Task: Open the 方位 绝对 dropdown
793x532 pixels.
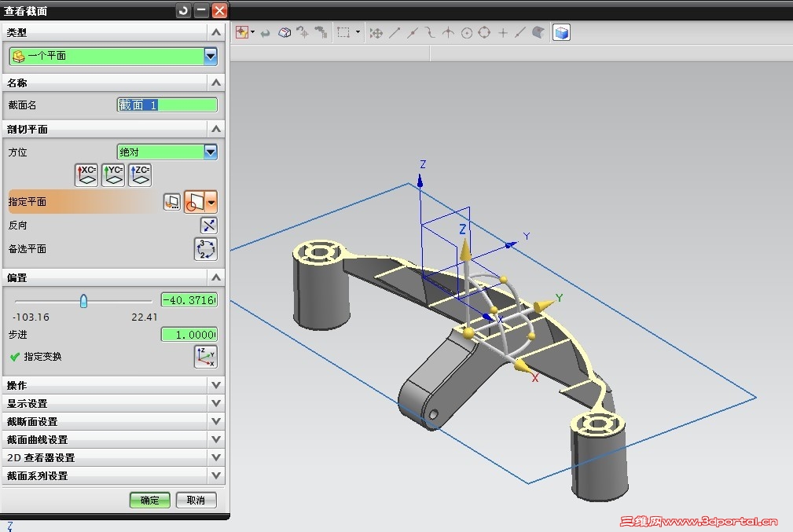Action: coord(211,152)
